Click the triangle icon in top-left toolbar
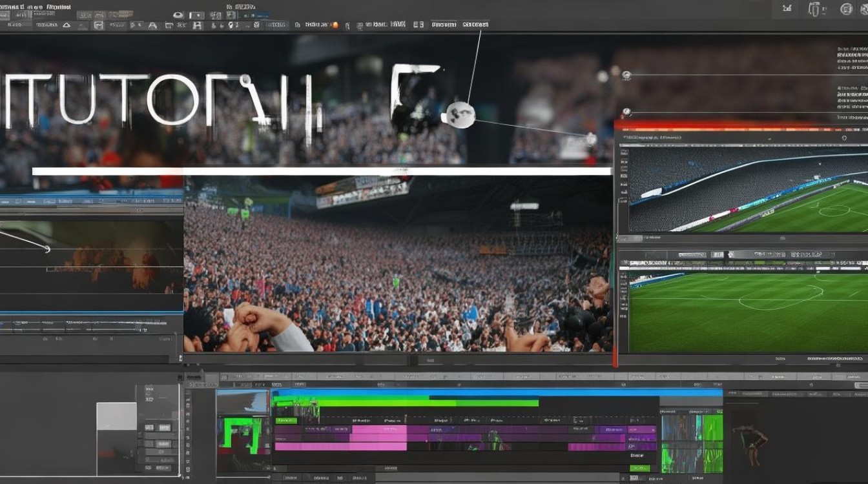 (67, 25)
